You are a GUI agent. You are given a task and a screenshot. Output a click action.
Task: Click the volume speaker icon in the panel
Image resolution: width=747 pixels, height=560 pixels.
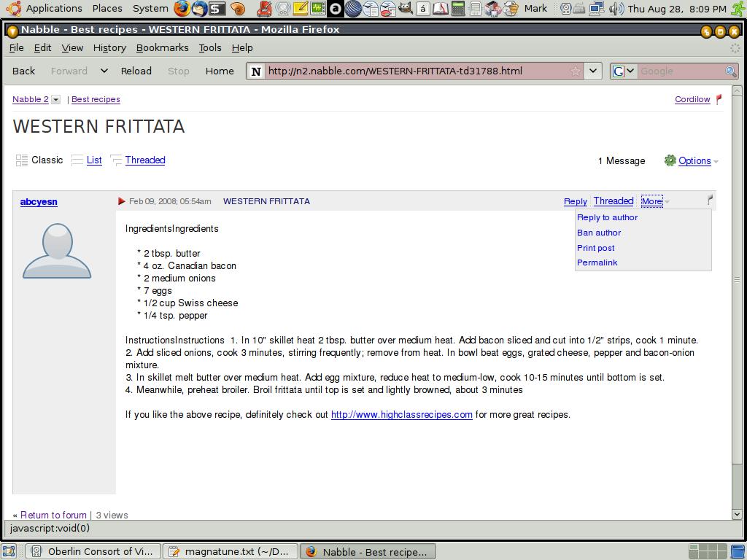[x=616, y=9]
